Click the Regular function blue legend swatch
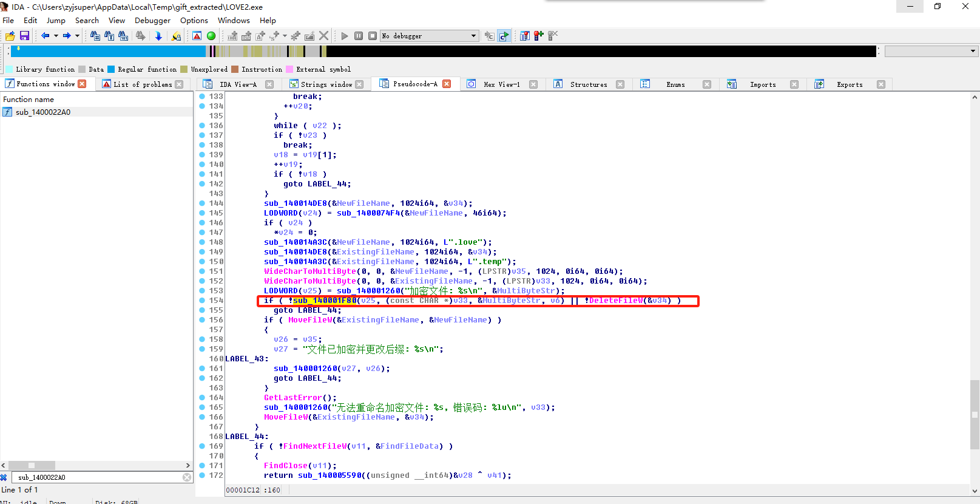 pos(111,69)
